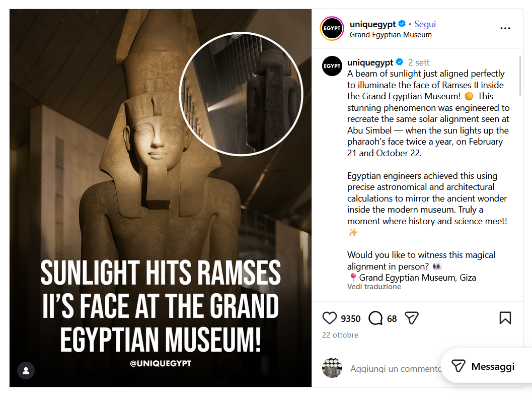Like the post with the heart icon
532x394 pixels.
pyautogui.click(x=329, y=318)
